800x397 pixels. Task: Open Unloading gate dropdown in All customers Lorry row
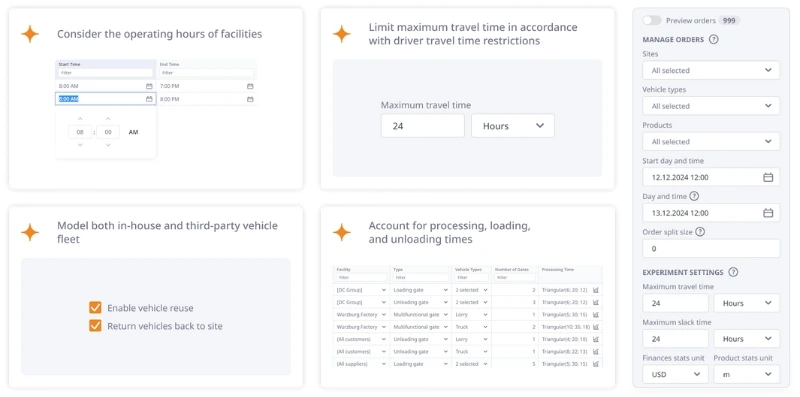tap(420, 339)
